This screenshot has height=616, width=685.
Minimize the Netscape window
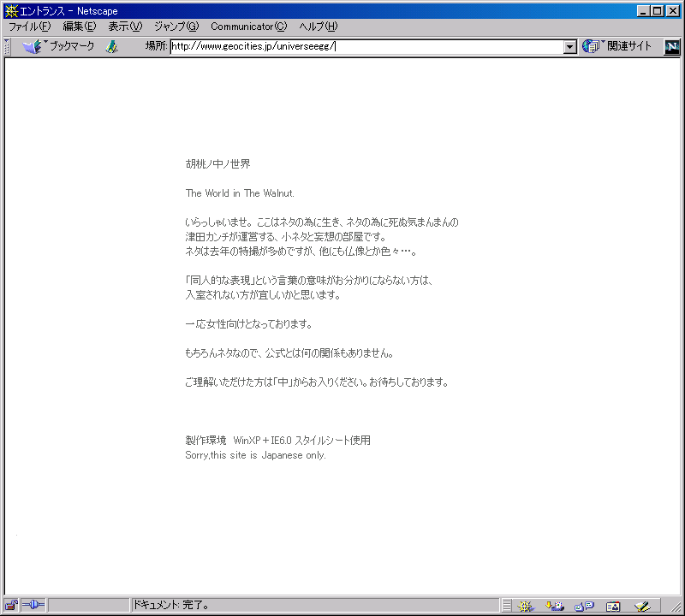coord(642,11)
